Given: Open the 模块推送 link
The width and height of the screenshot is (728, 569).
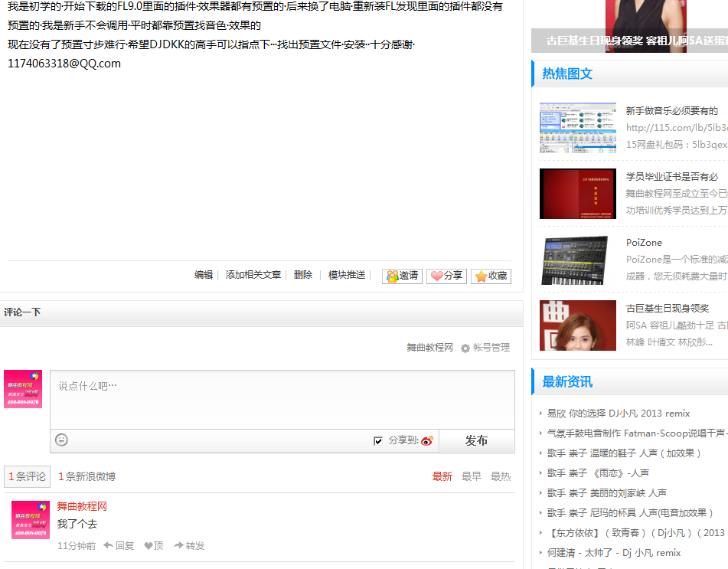Looking at the screenshot, I should (x=346, y=274).
